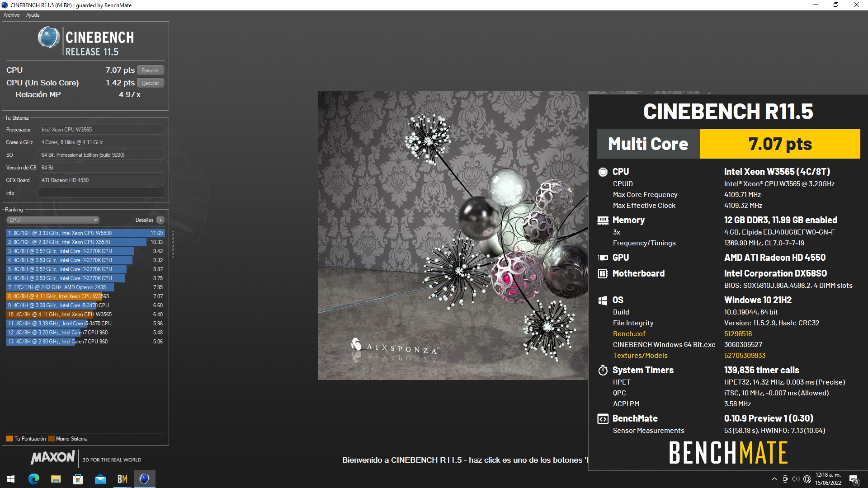Launch Microsoft Edge from taskbar
This screenshot has height=488, width=868.
click(x=34, y=479)
